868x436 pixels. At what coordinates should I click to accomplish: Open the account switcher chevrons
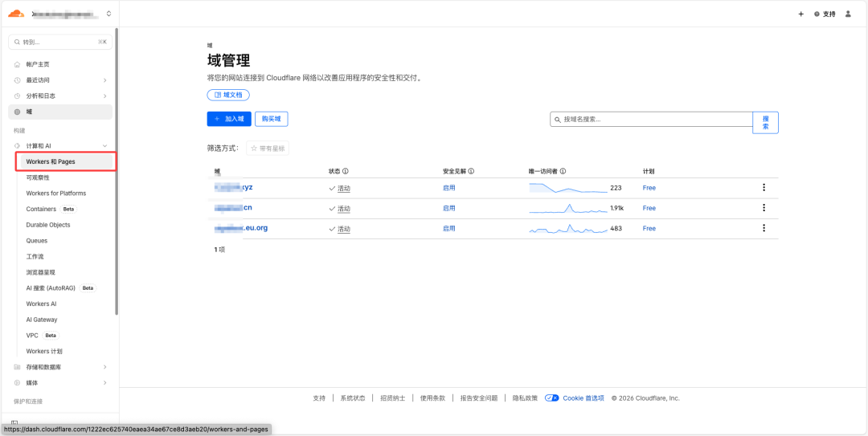click(108, 14)
